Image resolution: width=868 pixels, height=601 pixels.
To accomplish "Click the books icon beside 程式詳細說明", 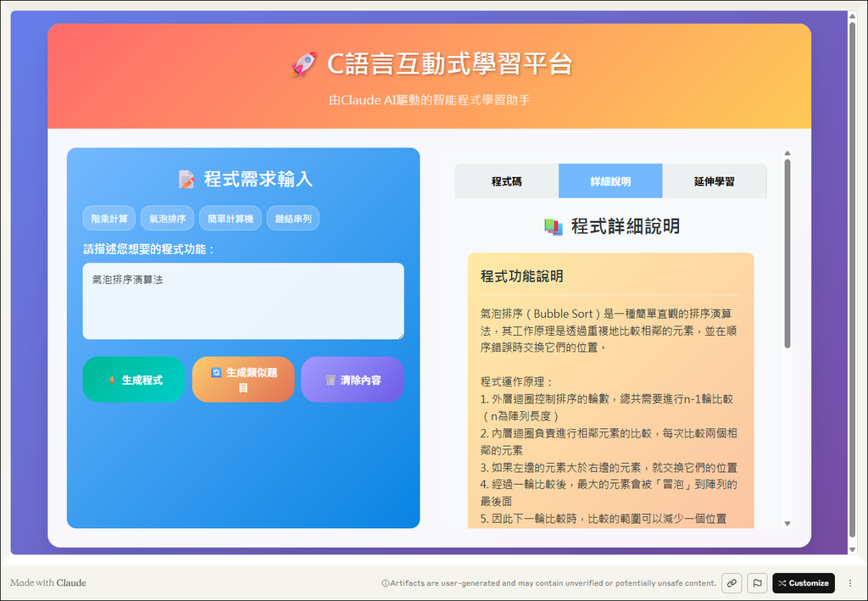I will tap(553, 227).
